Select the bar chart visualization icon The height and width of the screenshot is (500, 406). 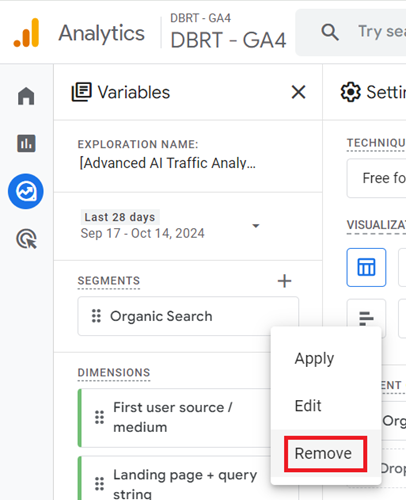click(x=366, y=318)
